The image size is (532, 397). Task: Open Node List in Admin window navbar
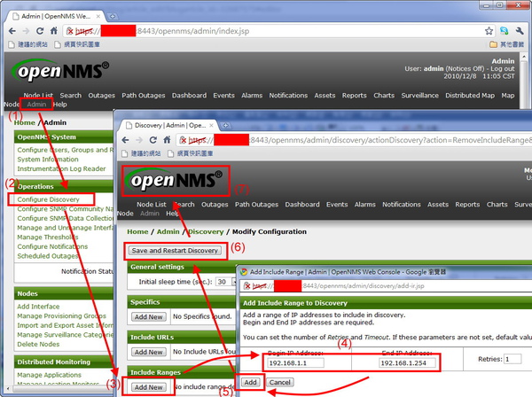tap(38, 96)
